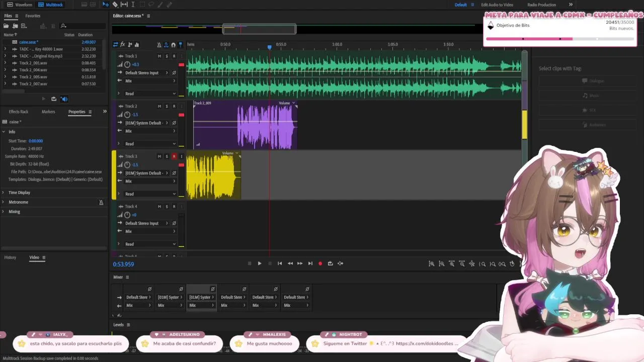Expand the Metronome section

4,202
